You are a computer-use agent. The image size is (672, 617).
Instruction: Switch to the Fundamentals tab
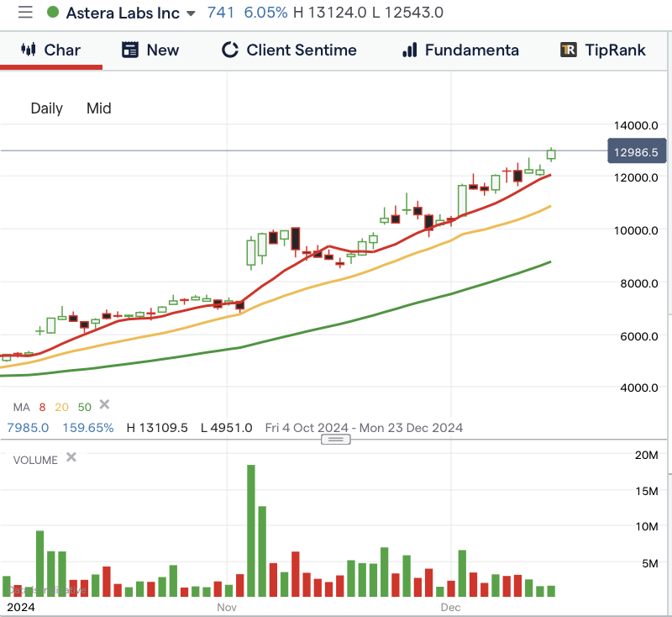click(460, 50)
